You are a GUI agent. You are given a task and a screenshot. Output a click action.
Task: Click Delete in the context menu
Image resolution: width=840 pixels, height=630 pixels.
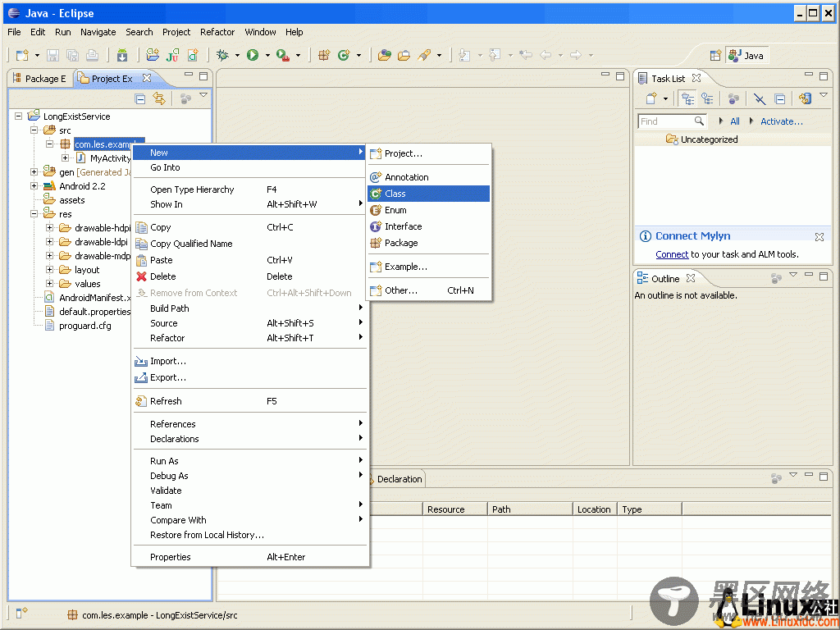[x=249, y=276]
